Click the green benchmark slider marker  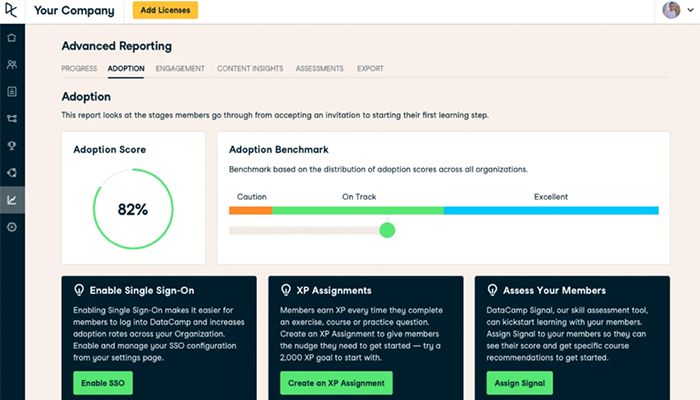point(387,230)
